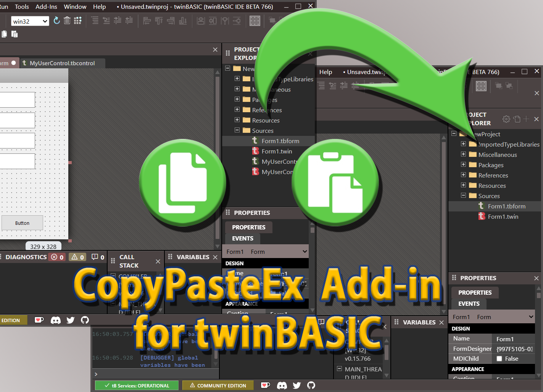Open Ko-fi cup icon in rear window status bar

pos(39,320)
